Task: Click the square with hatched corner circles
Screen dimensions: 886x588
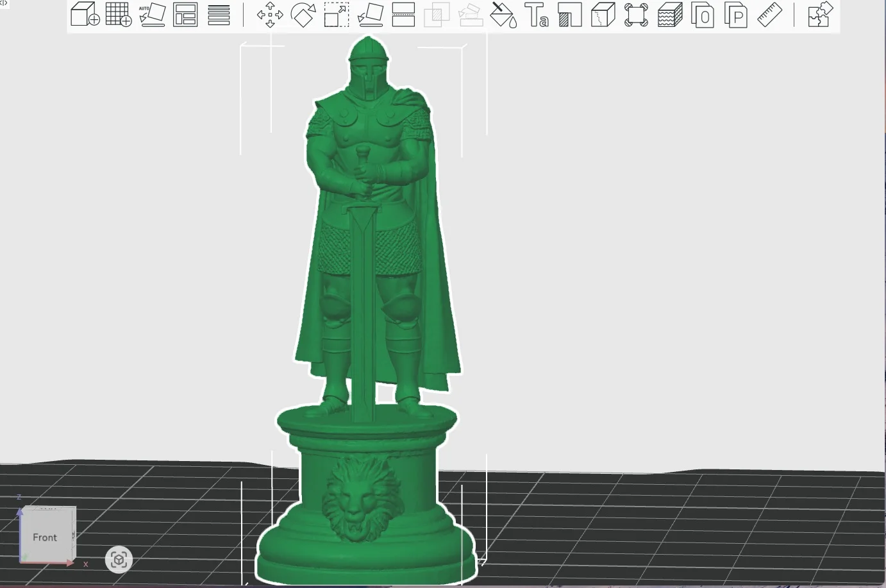Action: [x=636, y=14]
